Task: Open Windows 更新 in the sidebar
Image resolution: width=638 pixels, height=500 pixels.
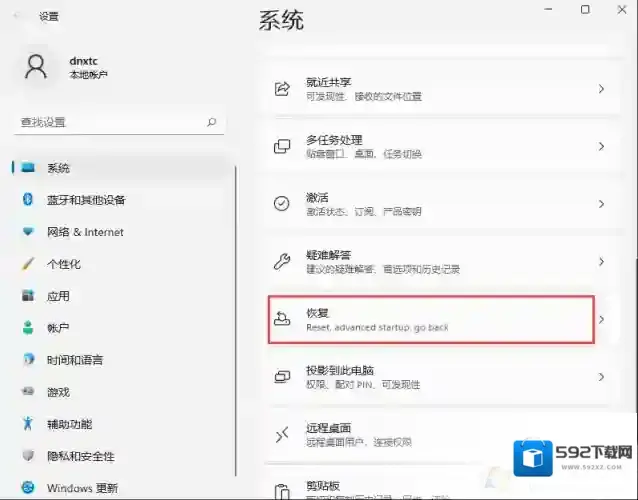Action: (x=82, y=488)
